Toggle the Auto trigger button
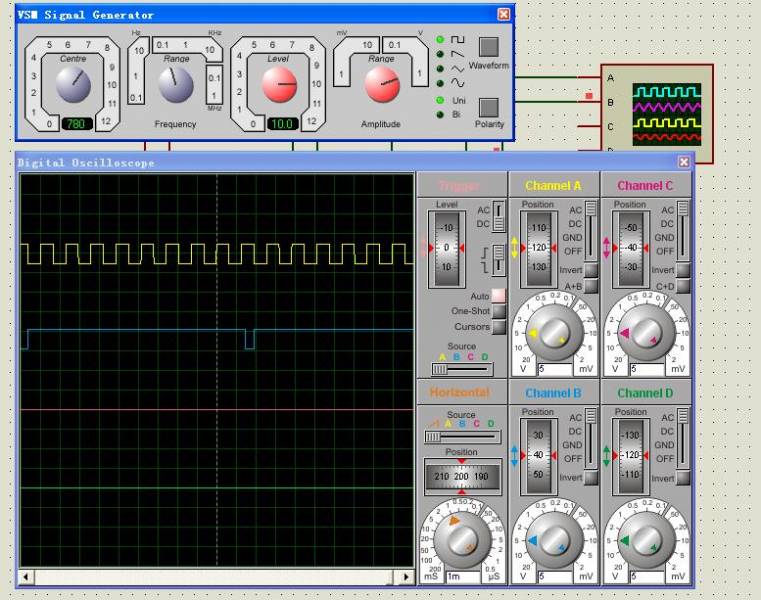Screen dimensions: 761x600 [x=498, y=296]
